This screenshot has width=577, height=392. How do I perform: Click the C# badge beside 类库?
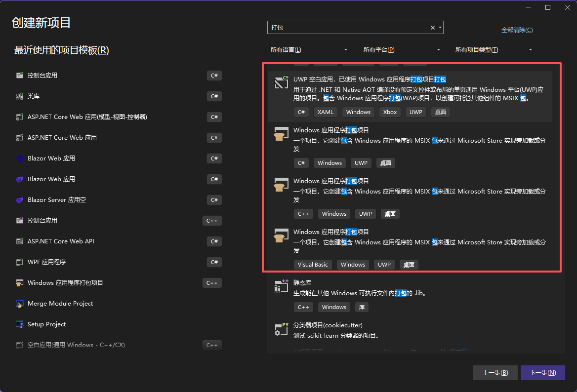pos(214,96)
